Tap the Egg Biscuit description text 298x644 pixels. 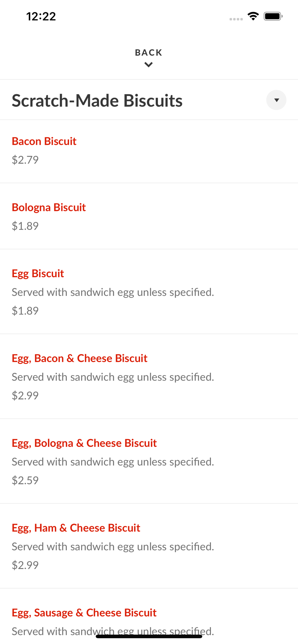click(x=113, y=292)
